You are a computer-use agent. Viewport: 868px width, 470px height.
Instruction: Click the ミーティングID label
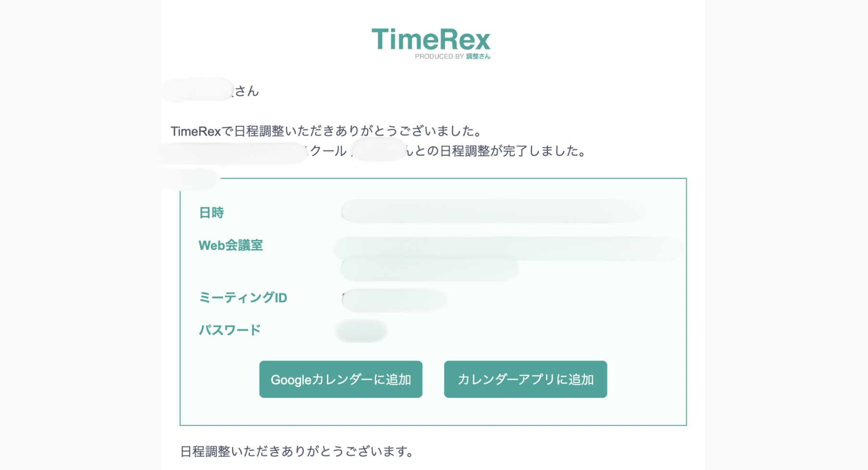243,298
